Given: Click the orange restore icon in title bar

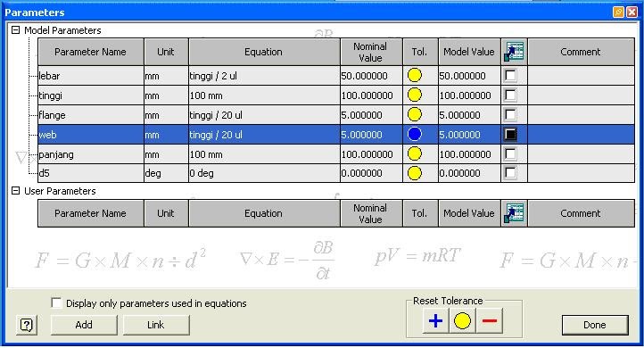Looking at the screenshot, I should pos(618,12).
